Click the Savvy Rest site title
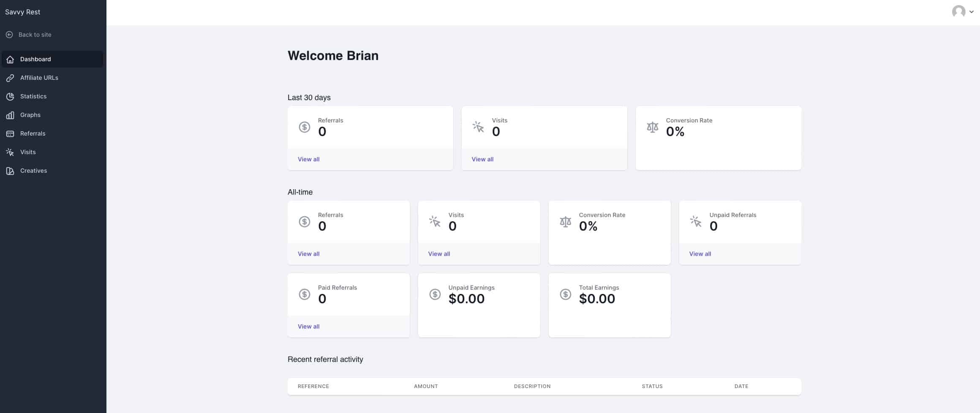 (22, 12)
